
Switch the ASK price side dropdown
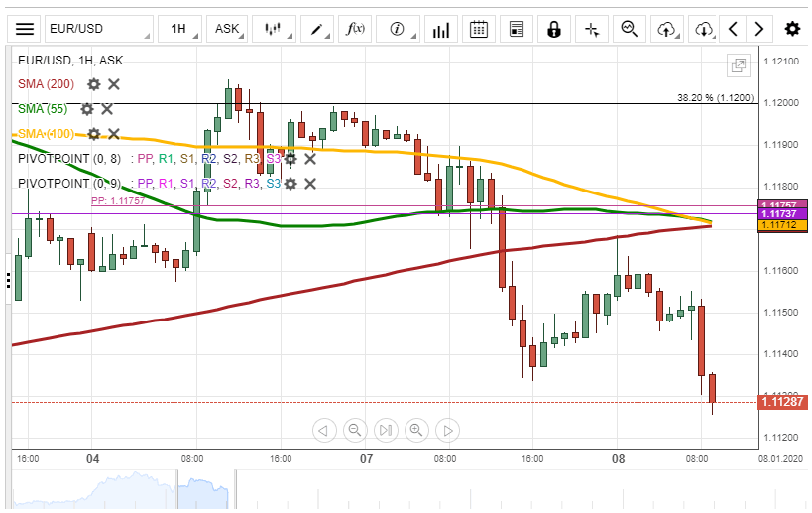(227, 29)
